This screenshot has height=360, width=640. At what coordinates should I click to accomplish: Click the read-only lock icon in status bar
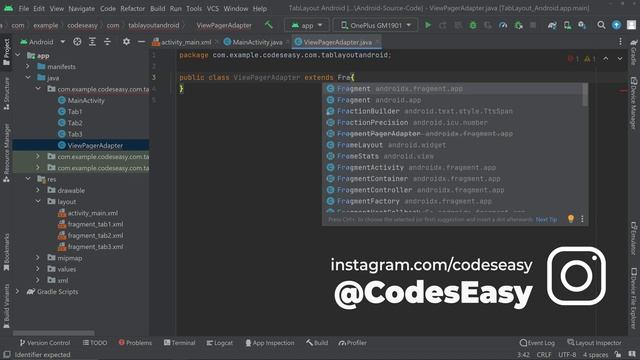tap(618, 354)
